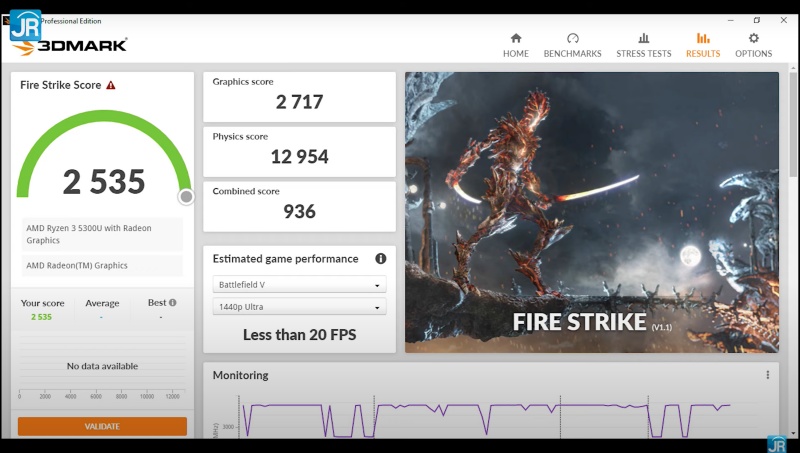Viewport: 800px width, 453px height.
Task: Click the info icon next to Best
Action: point(172,303)
